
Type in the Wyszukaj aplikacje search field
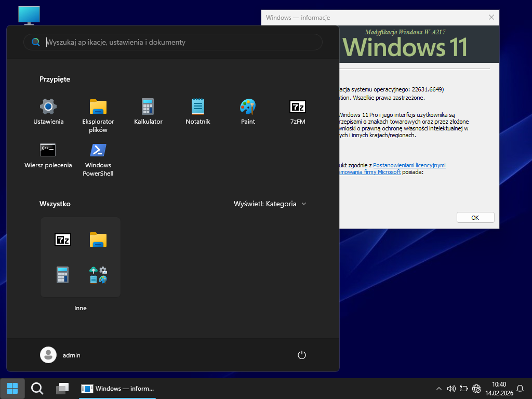point(177,42)
